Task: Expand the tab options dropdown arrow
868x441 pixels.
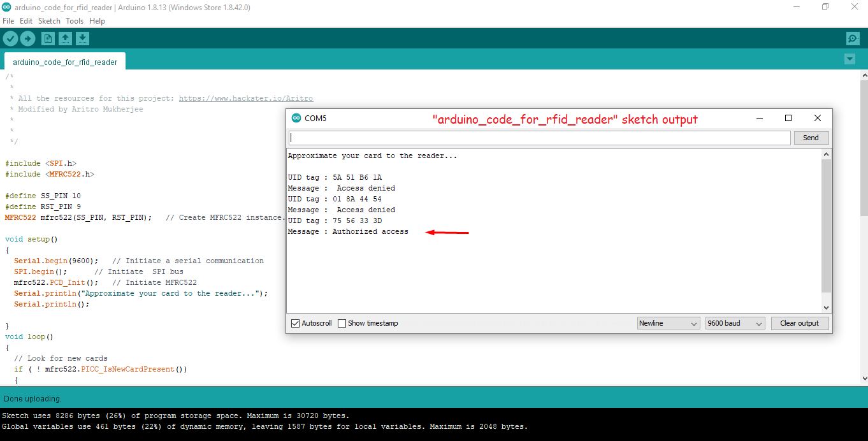Action: 849,59
